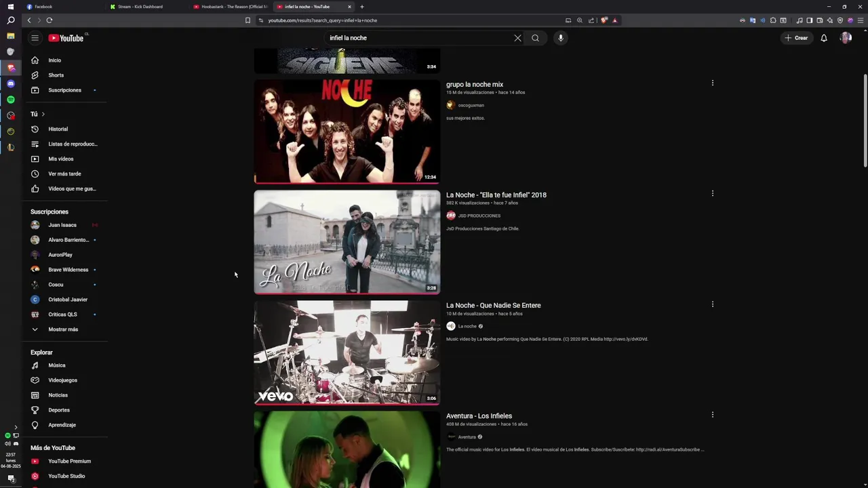This screenshot has width=868, height=488.
Task: Open the account avatar menu
Action: [x=846, y=38]
